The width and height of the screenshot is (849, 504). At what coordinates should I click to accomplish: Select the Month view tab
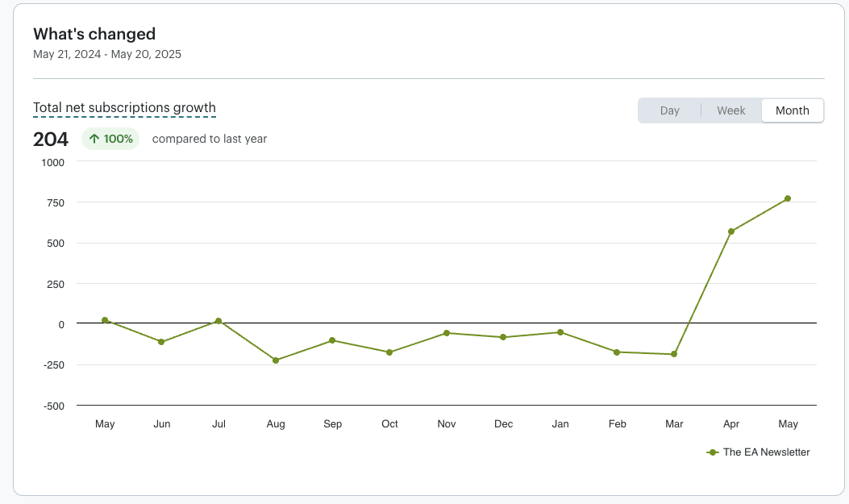click(x=792, y=110)
